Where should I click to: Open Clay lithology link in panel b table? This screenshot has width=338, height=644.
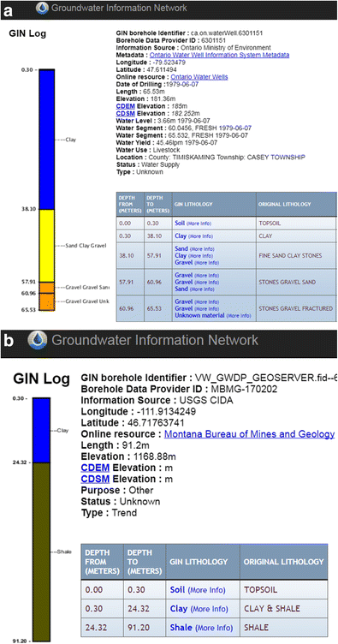click(179, 609)
